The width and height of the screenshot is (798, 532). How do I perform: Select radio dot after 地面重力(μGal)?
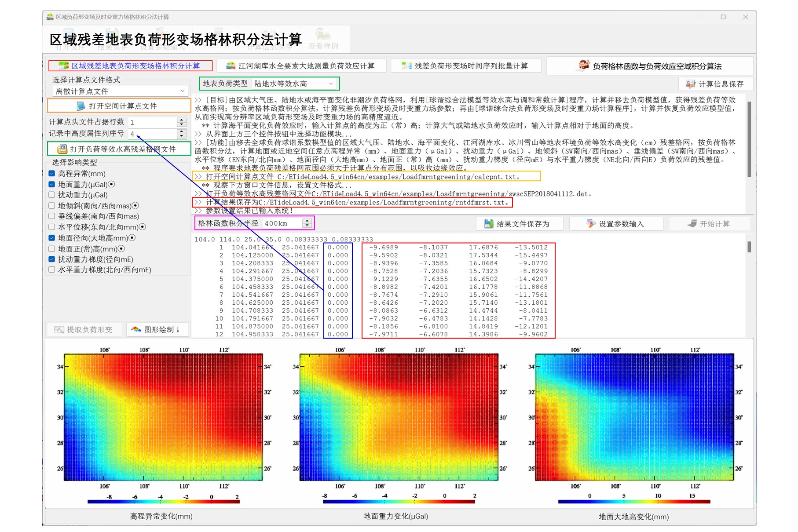[x=112, y=184]
